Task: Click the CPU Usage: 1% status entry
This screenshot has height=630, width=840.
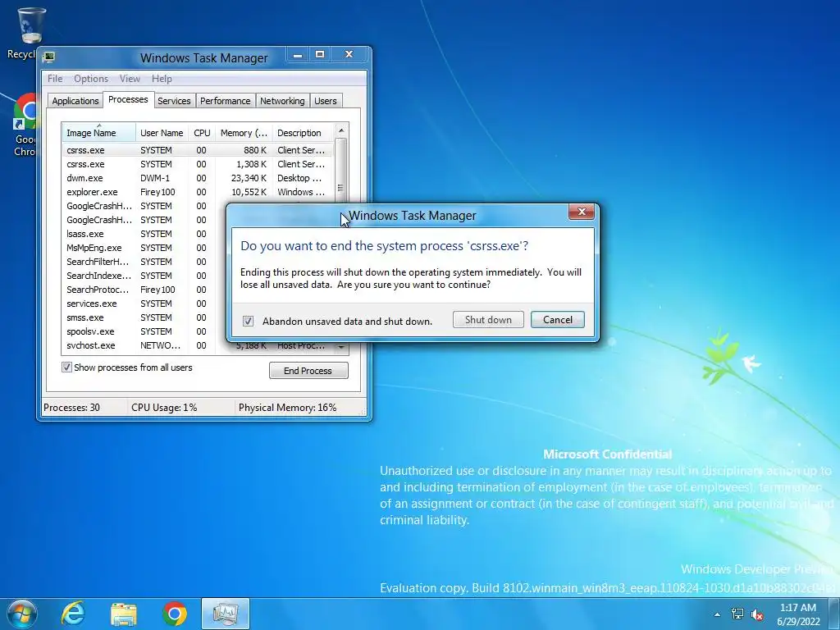Action: 164,408
